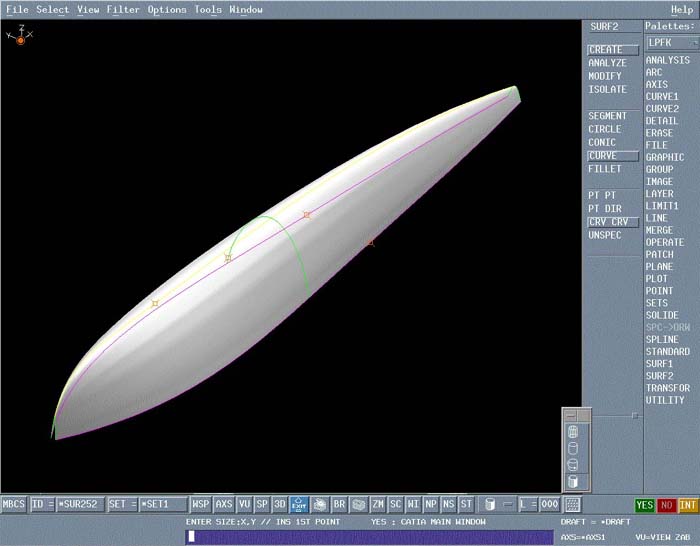
Task: Open the LPFK palettes dropdown
Action: 671,43
